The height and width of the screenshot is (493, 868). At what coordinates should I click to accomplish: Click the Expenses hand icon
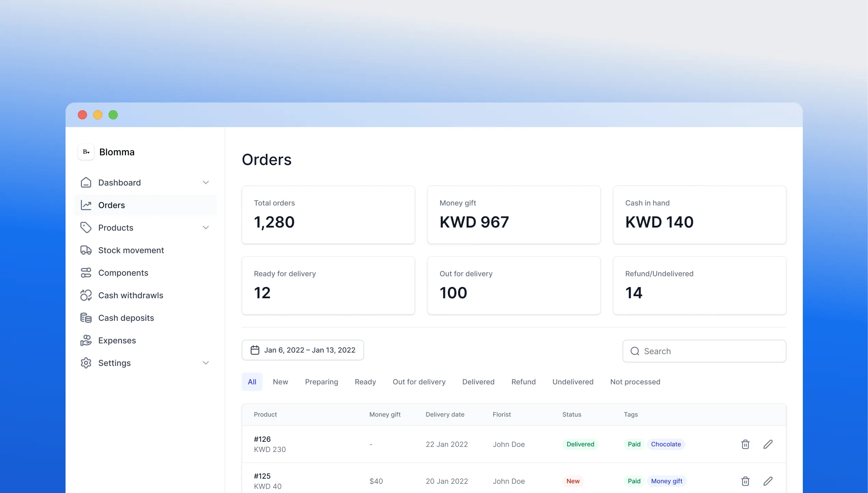pos(86,340)
